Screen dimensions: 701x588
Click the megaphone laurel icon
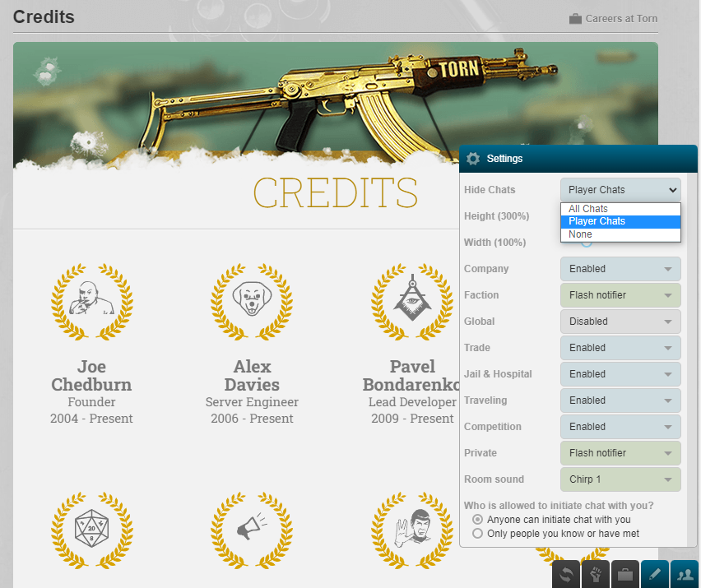(252, 530)
